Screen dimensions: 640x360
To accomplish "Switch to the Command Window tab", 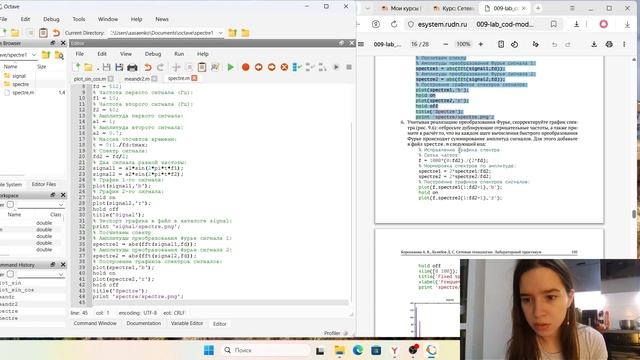I will click(x=95, y=323).
